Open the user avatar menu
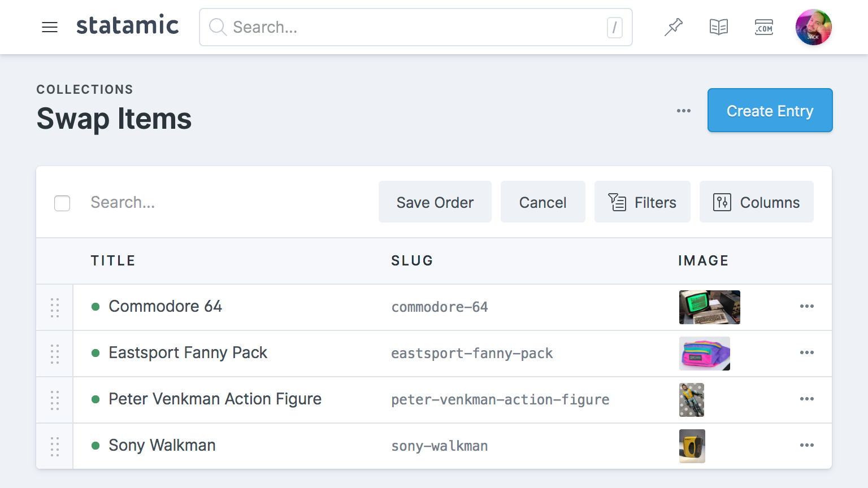This screenshot has height=488, width=868. click(813, 27)
